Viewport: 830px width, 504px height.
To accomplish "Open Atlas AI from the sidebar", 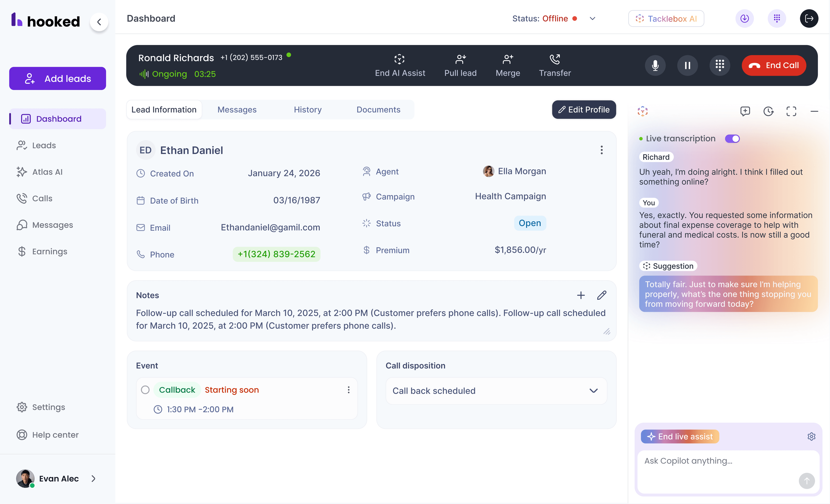I will pyautogui.click(x=47, y=172).
